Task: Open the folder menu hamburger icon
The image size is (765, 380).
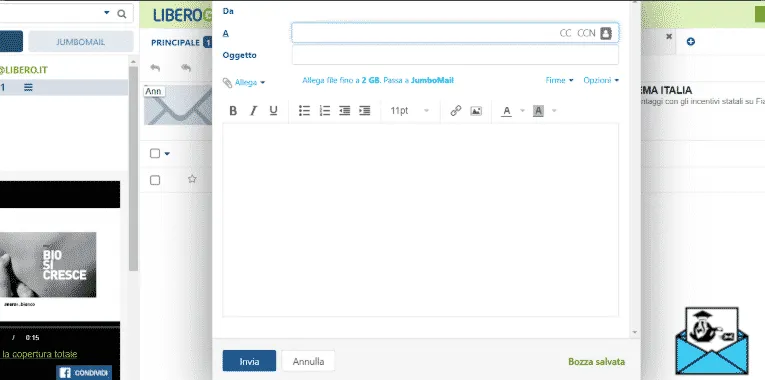Action: point(28,88)
